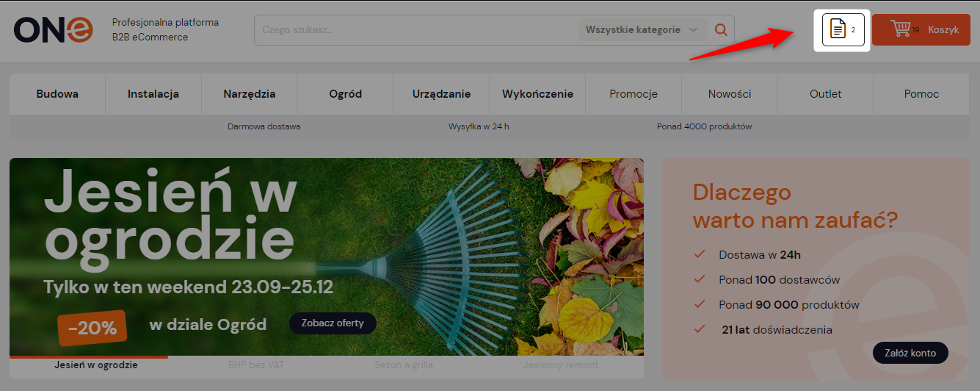The image size is (980, 391).
Task: Open the Ogród menu
Action: tap(345, 94)
